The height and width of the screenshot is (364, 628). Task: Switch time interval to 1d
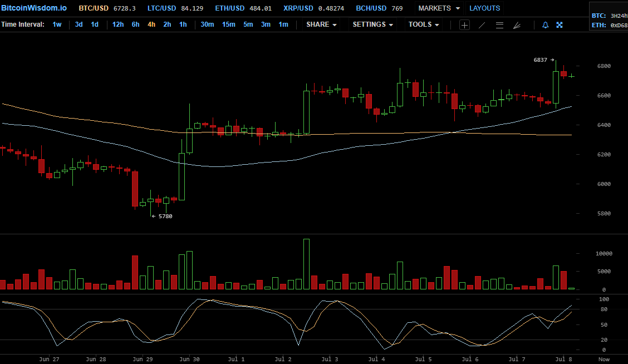click(95, 24)
